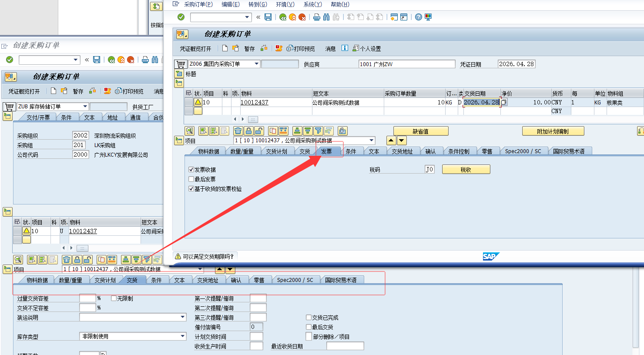Click the 税收 button
This screenshot has height=355, width=644.
[x=466, y=170]
